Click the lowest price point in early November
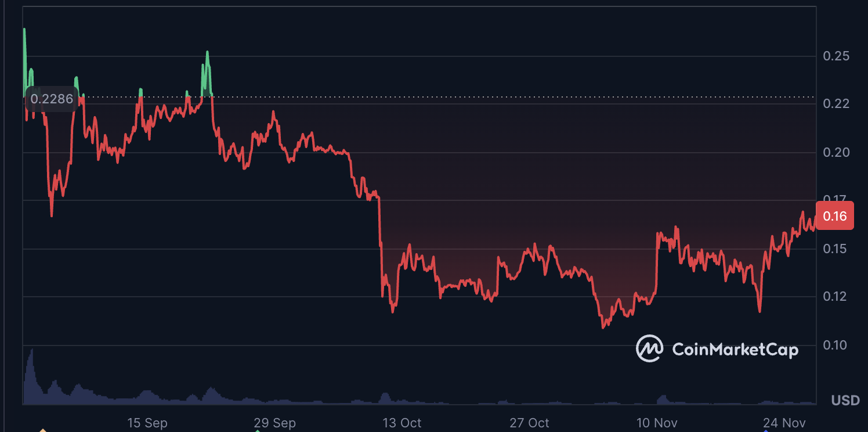 tap(603, 327)
